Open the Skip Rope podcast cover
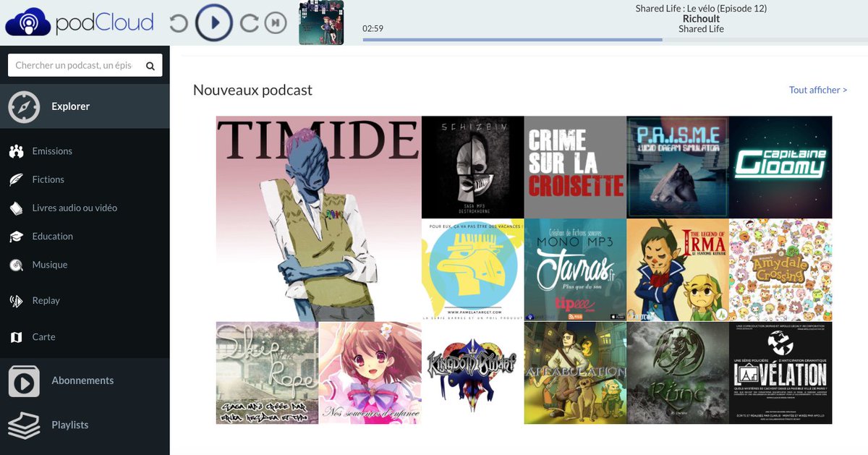 coord(267,373)
